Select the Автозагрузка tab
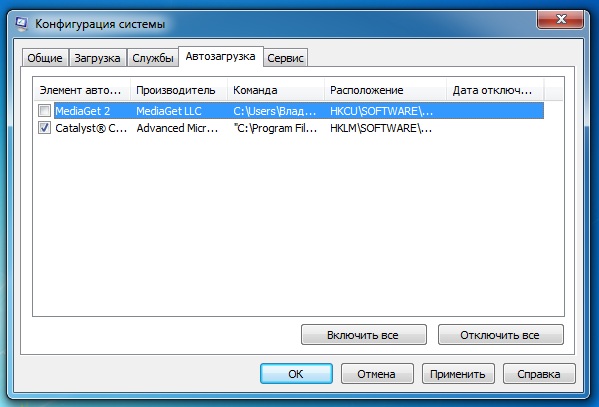This screenshot has height=407, width=599. click(x=221, y=57)
